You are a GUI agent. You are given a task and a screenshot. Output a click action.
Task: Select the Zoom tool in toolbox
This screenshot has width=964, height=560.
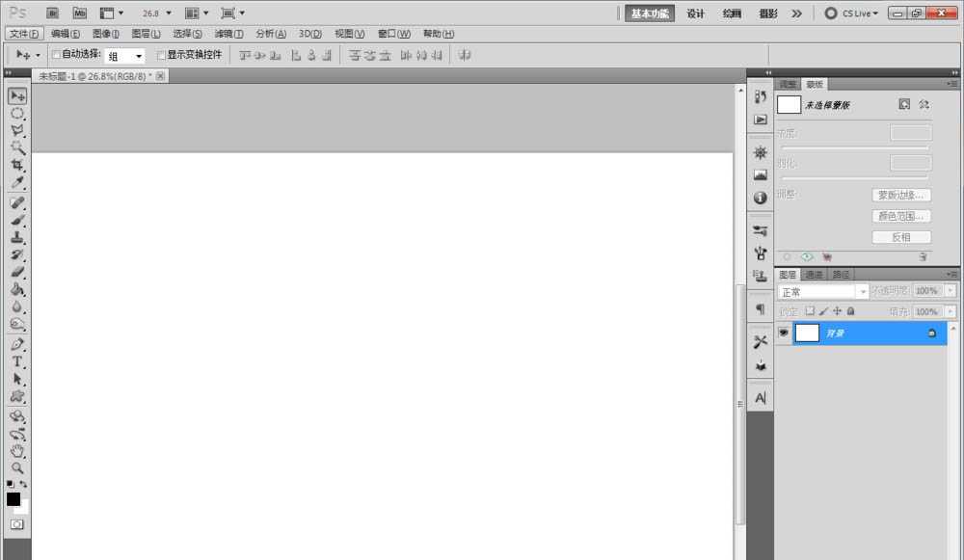(17, 467)
